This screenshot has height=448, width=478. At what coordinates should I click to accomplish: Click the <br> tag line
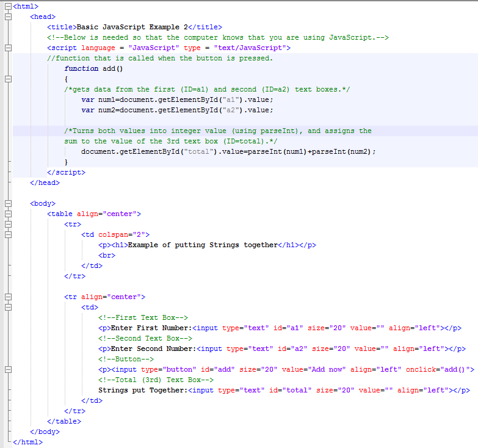point(107,255)
